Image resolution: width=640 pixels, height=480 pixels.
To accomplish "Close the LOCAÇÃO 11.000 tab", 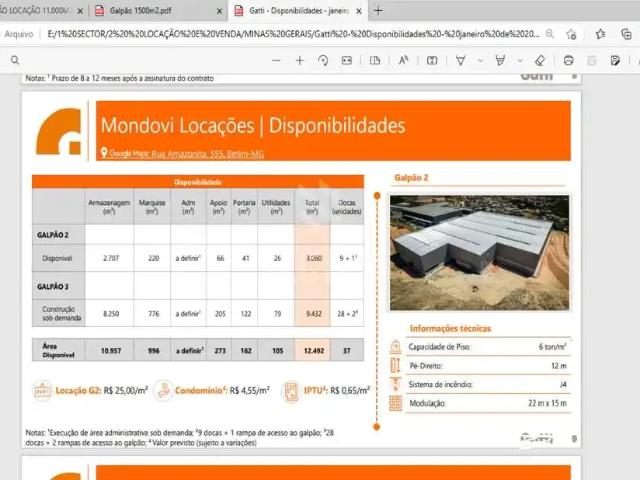I will coord(80,11).
